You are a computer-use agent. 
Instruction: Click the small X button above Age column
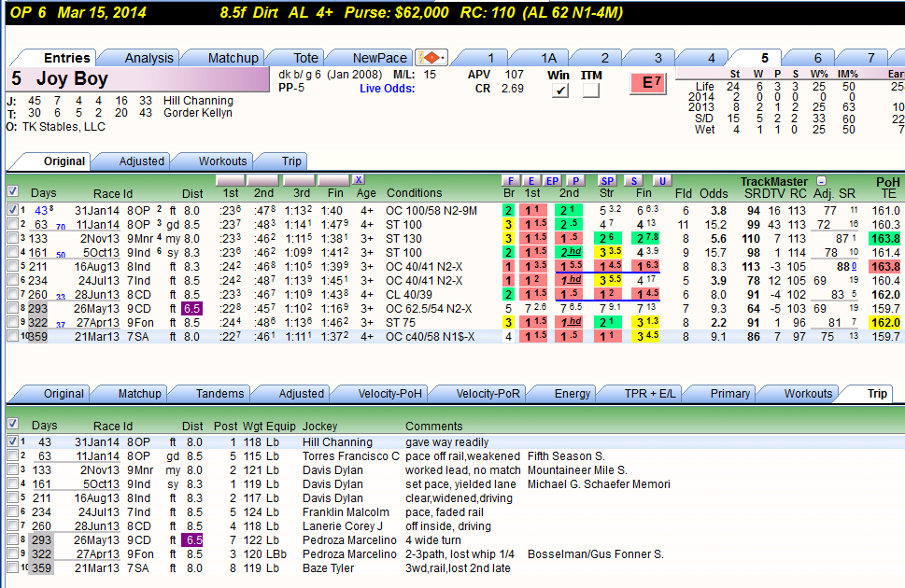click(x=359, y=179)
